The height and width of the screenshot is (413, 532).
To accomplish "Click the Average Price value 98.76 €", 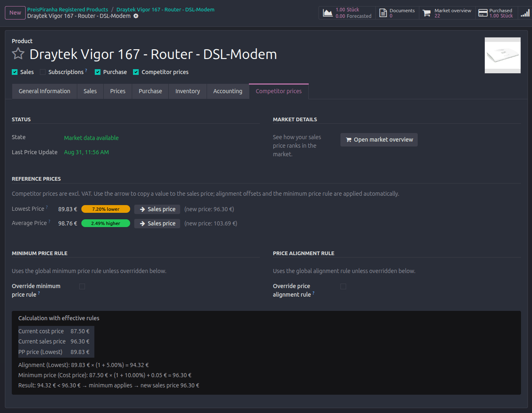I will pos(68,223).
